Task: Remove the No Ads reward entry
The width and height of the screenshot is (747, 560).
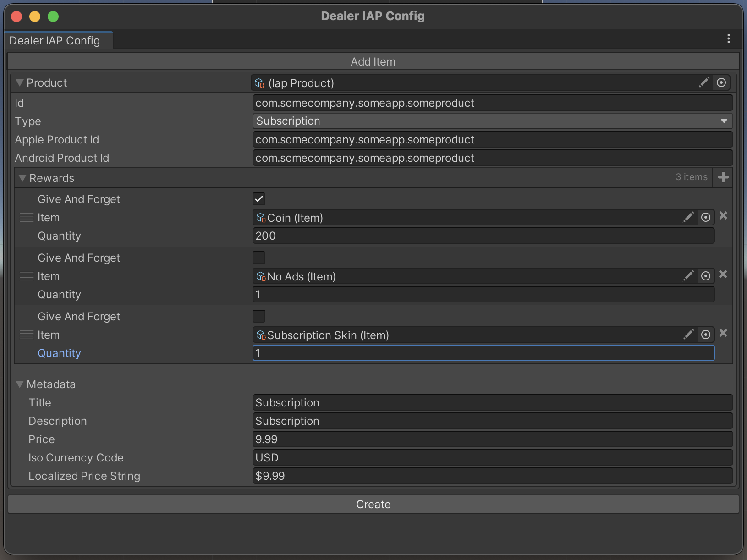Action: pos(723,274)
